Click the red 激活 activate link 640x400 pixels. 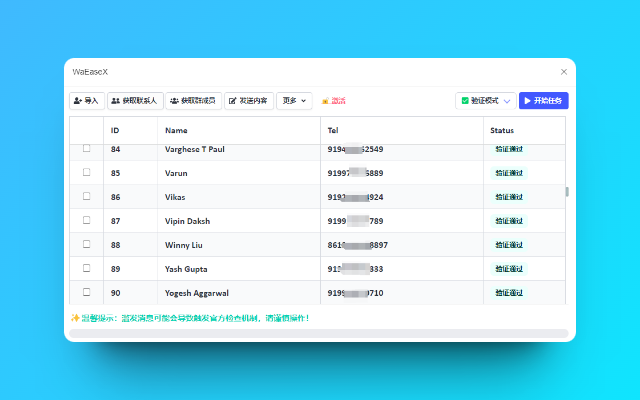click(x=333, y=101)
